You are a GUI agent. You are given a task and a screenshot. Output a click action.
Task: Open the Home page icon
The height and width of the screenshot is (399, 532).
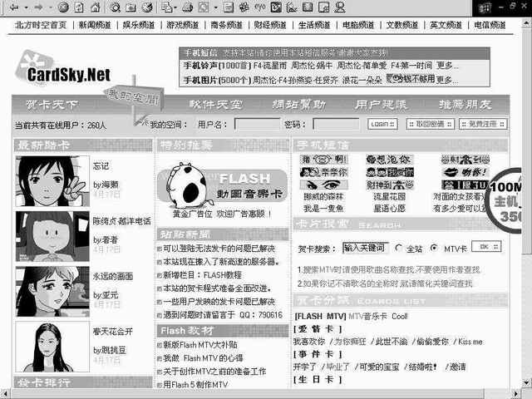96,7
